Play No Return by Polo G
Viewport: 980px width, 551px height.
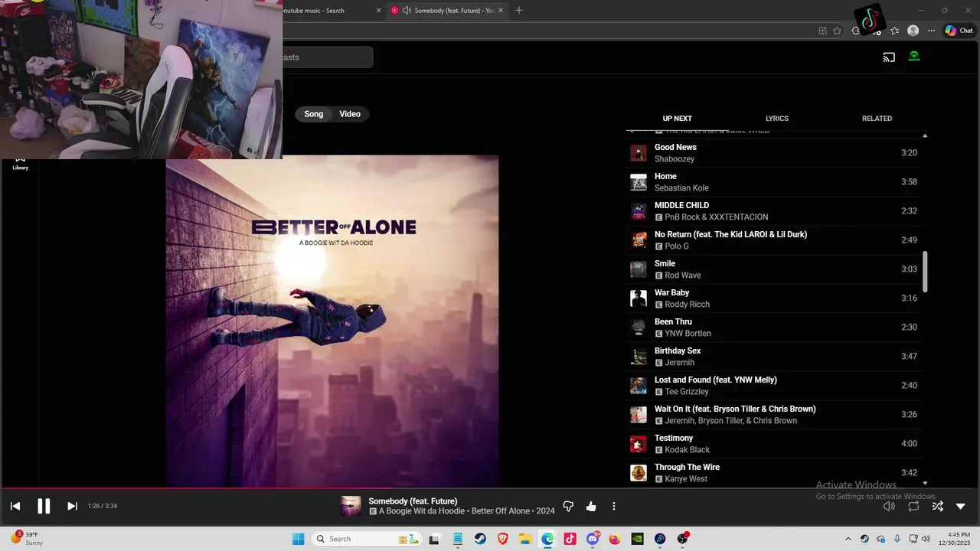pos(773,240)
